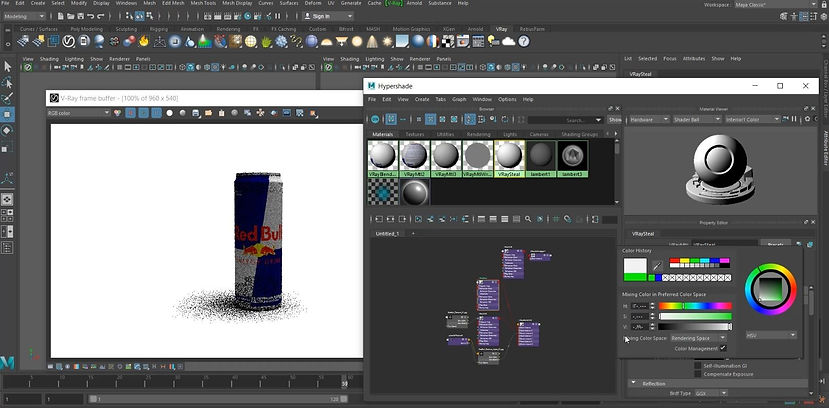829x408 pixels.
Task: Select the Poly Modeling shelf tab
Action: pyautogui.click(x=86, y=29)
